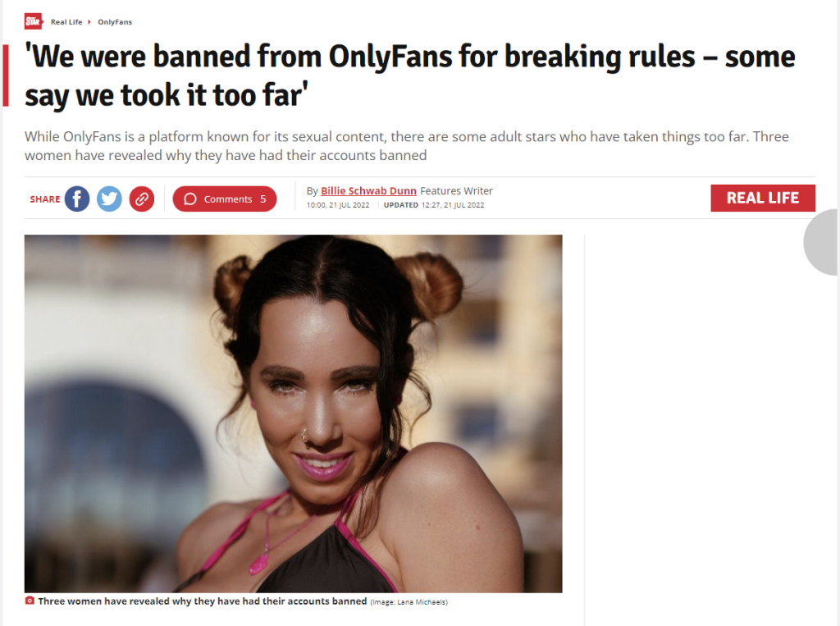Click the Daily Star logo icon

coord(33,22)
